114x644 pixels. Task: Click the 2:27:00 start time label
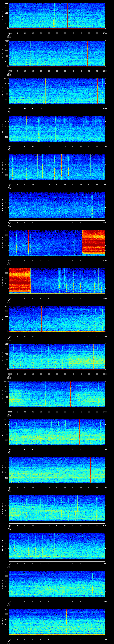(9, 450)
